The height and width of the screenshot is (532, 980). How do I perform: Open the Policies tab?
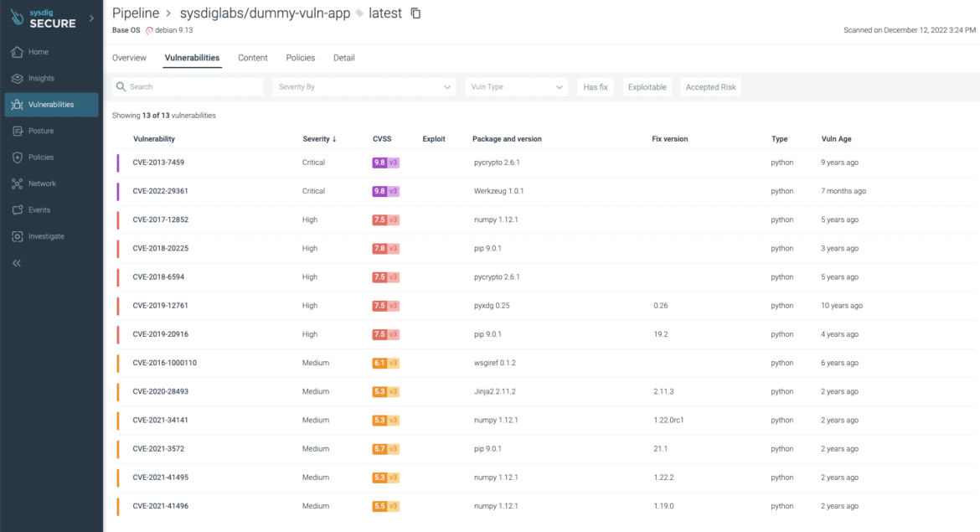tap(301, 58)
